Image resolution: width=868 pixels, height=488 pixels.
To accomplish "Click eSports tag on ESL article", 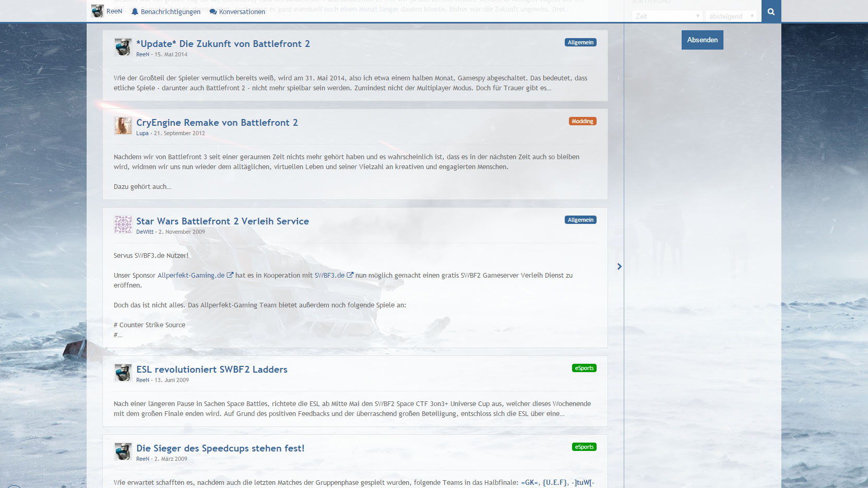I will [x=584, y=368].
